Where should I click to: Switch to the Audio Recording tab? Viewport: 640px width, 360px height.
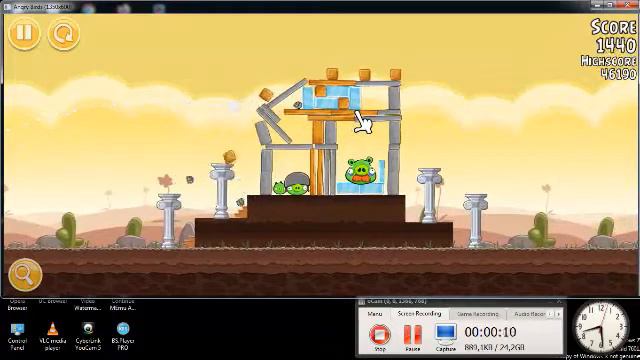coord(529,314)
